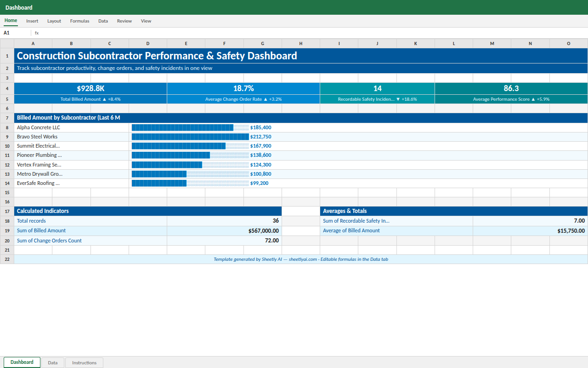Click the Sum of Change Orders Count label
Screen dimensions: 588x368
click(x=90, y=241)
